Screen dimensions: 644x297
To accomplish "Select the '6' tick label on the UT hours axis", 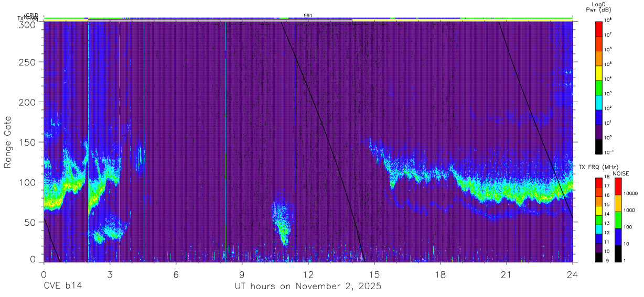I will pos(176,274).
